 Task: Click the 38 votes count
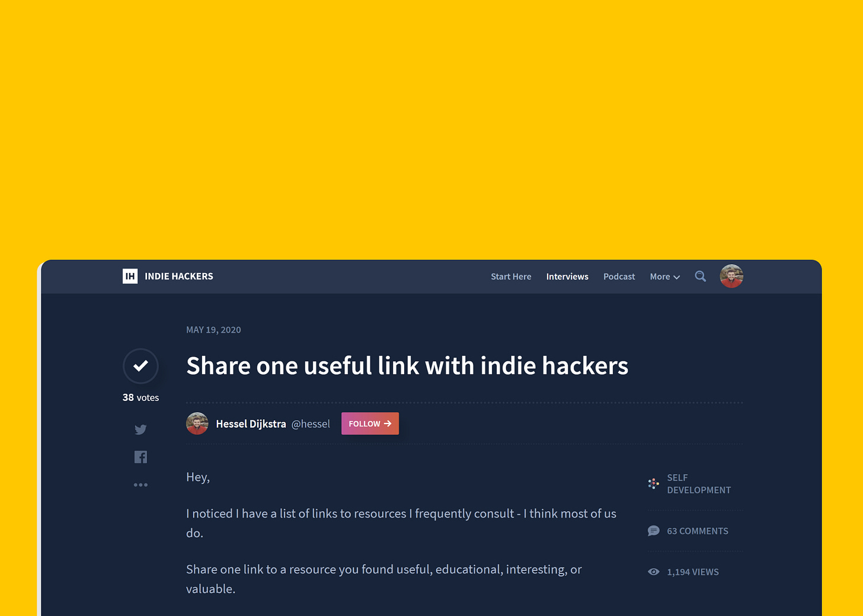coord(140,397)
